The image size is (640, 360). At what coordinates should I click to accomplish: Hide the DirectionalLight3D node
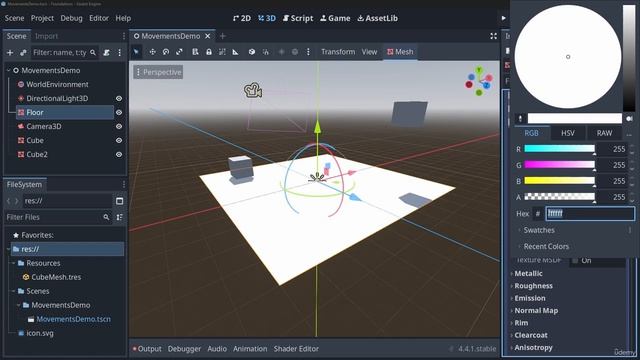tap(119, 98)
